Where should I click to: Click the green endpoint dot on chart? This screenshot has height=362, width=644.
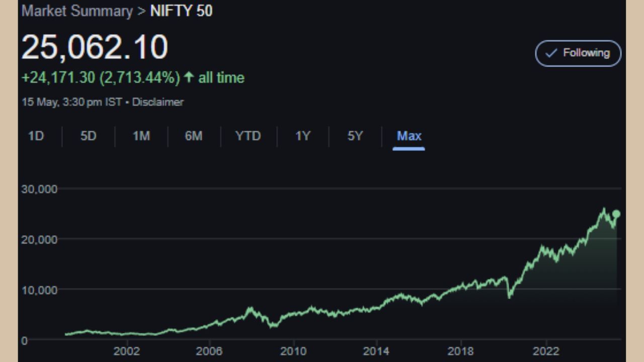pos(616,214)
